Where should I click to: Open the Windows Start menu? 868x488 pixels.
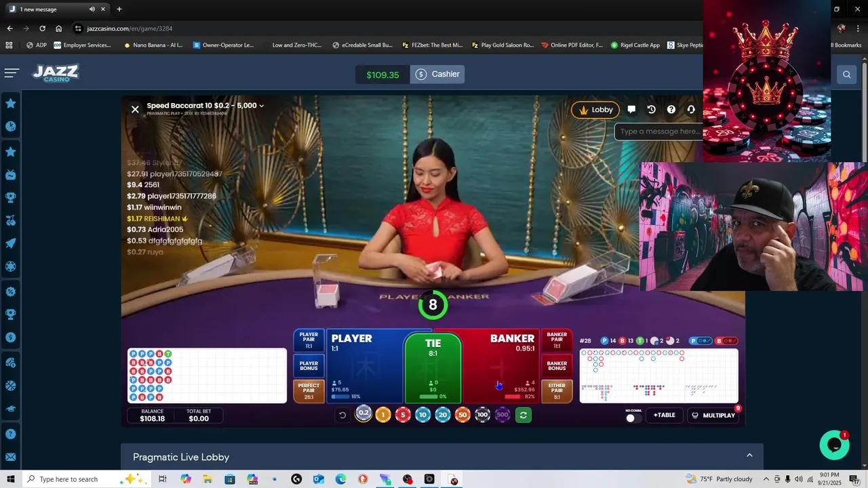tap(11, 479)
